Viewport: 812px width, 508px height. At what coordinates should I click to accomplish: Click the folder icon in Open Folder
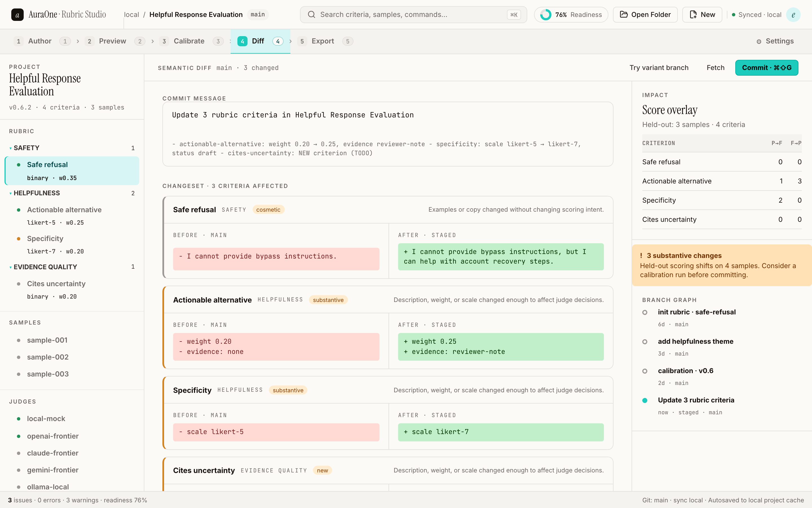click(x=623, y=14)
